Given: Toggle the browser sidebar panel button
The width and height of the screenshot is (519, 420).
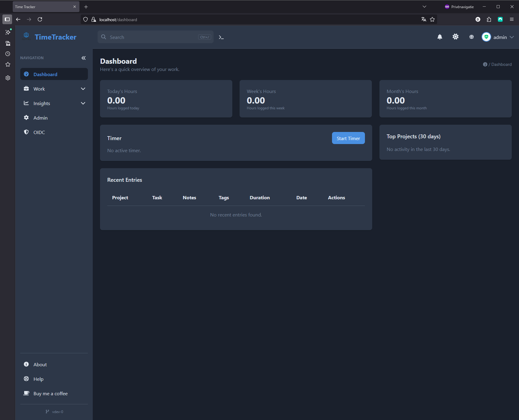Looking at the screenshot, I should point(7,19).
